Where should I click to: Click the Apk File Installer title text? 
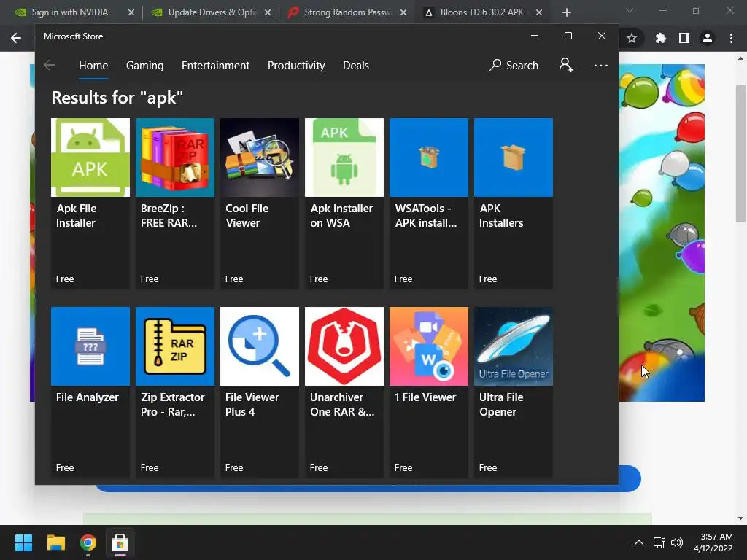[x=76, y=216]
